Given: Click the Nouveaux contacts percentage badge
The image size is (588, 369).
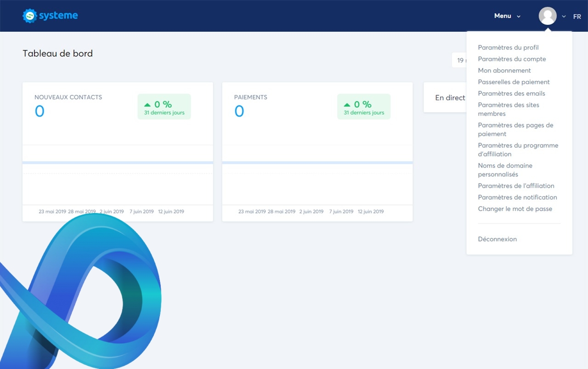Looking at the screenshot, I should click(x=164, y=106).
